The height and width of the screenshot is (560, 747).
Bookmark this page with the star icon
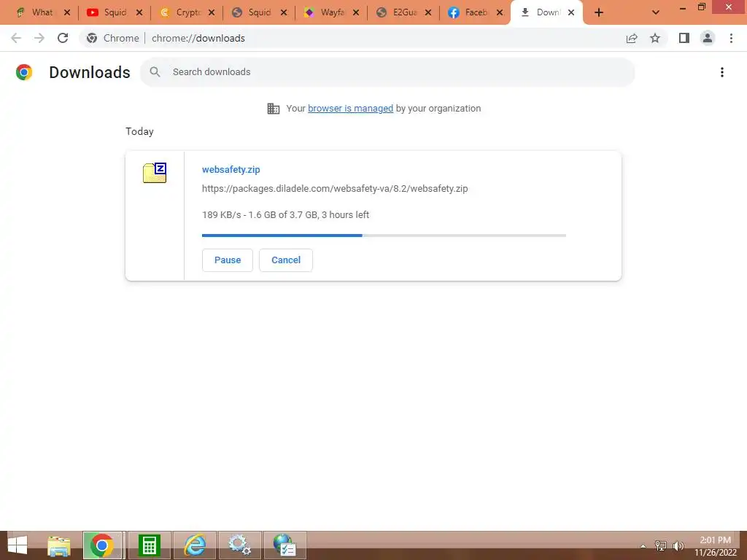[655, 38]
